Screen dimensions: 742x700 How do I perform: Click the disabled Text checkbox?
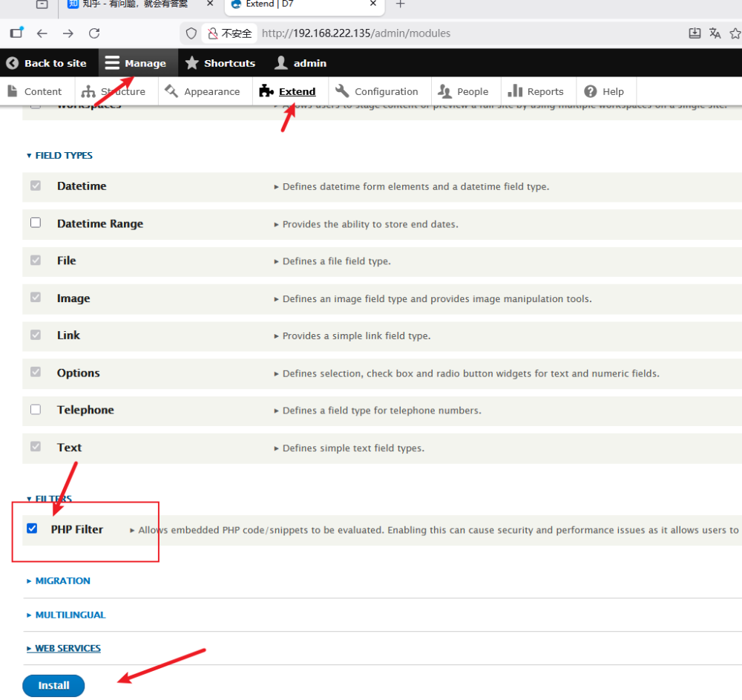tap(36, 446)
